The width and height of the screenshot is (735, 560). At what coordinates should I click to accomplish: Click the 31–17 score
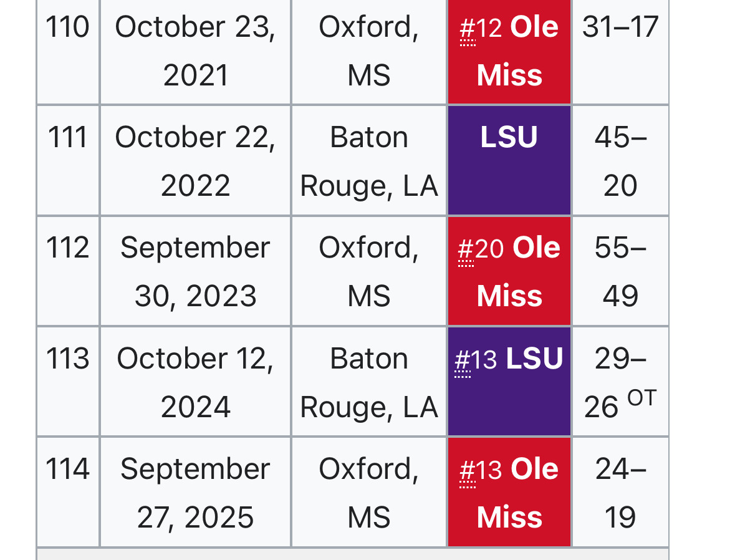(620, 27)
